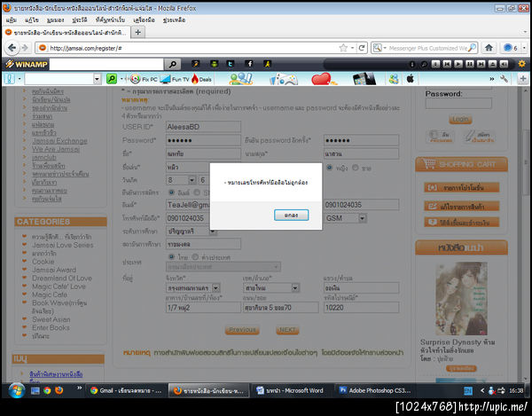Open Fix PC toolbar item
532x416 pixels.
tap(145, 79)
